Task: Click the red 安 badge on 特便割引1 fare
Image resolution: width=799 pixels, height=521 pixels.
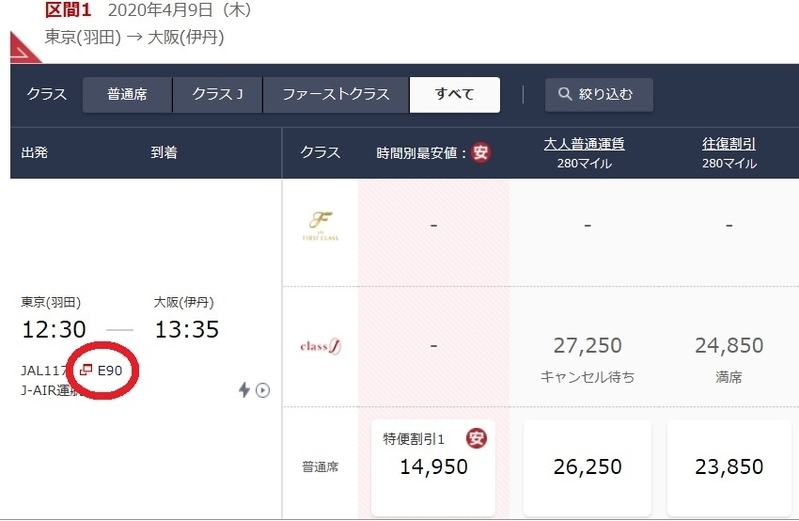Action: [476, 438]
